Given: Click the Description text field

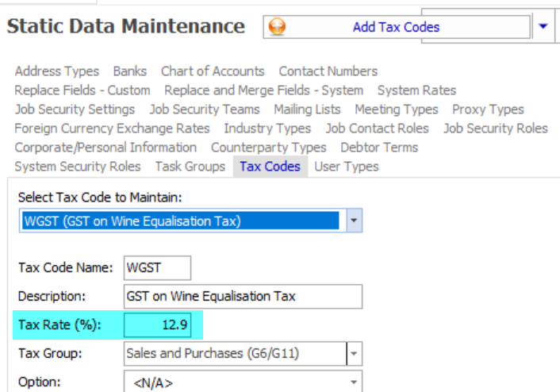Looking at the screenshot, I should pos(242,297).
